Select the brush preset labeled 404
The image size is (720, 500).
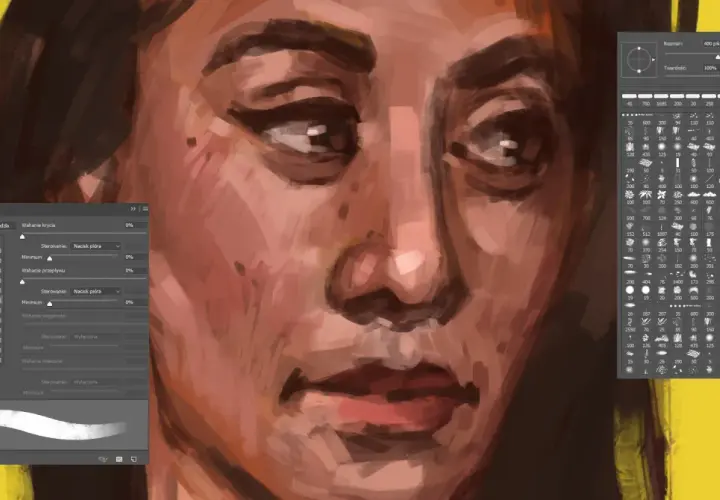click(646, 276)
